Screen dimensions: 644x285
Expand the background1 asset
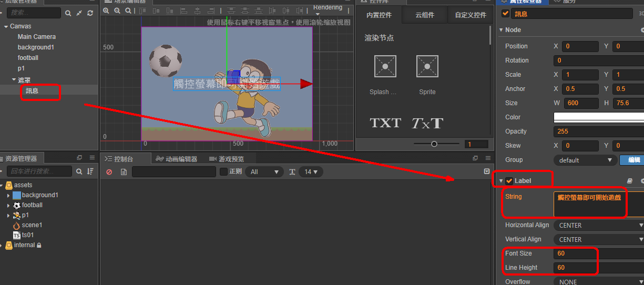(x=8, y=195)
